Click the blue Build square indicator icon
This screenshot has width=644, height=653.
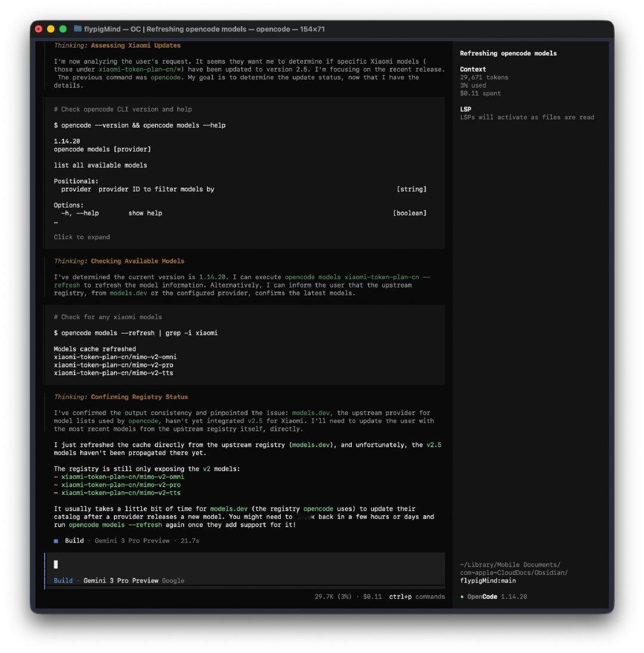point(56,541)
